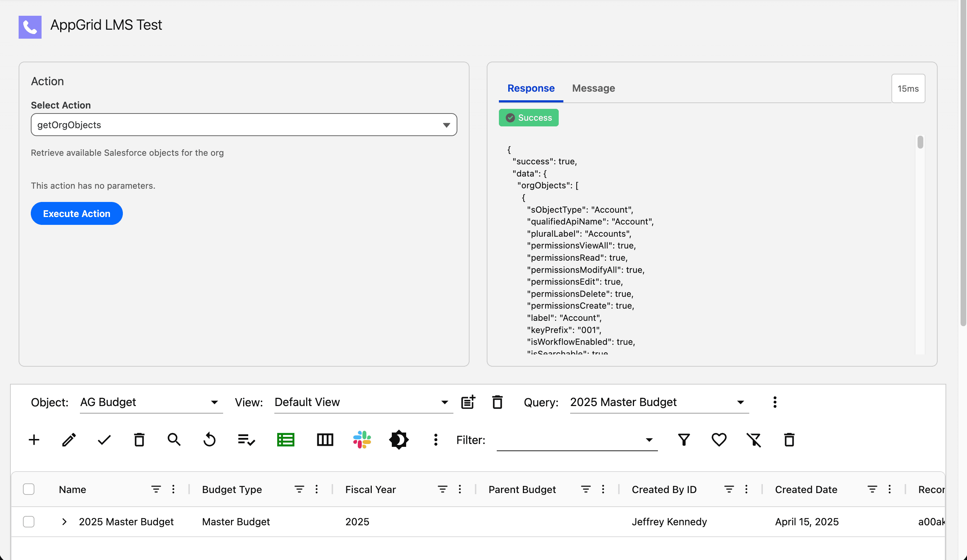
Task: Click the response panel scrollbar thumb
Action: [920, 142]
